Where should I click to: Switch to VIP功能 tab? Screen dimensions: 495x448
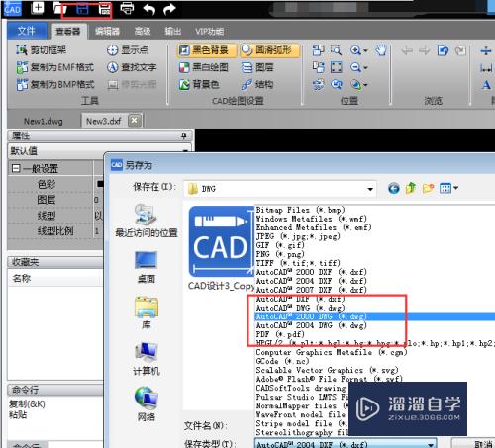coord(210,31)
